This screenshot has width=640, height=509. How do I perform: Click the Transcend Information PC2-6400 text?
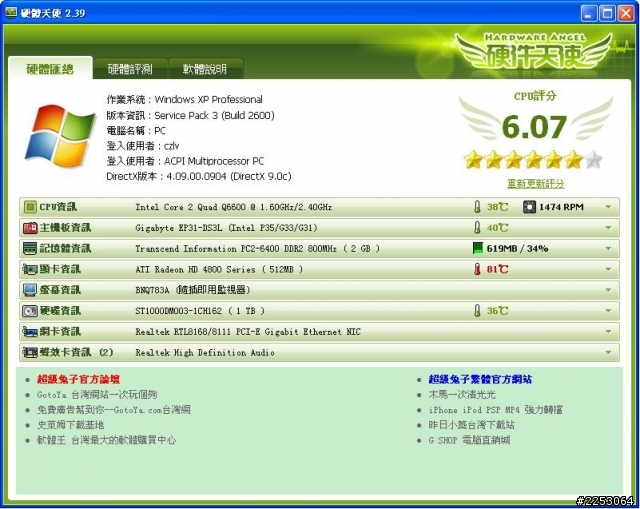tap(258, 249)
